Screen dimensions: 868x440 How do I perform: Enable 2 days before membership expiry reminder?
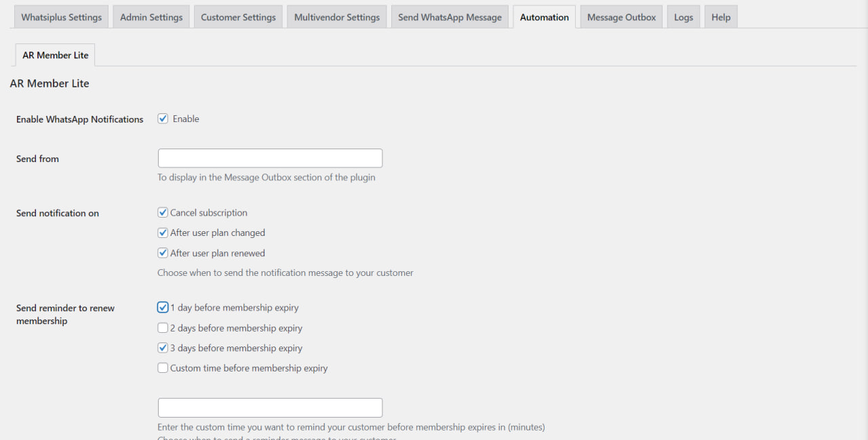[x=163, y=327]
